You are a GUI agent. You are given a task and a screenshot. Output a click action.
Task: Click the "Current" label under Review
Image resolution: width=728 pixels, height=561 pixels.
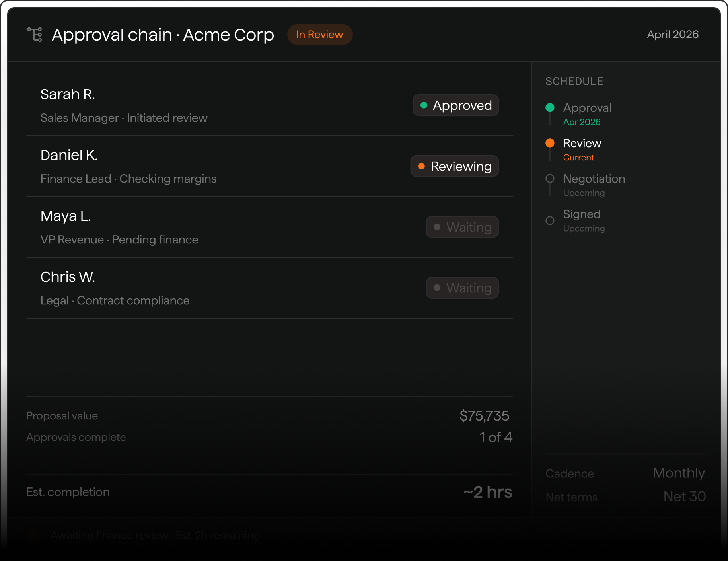point(578,157)
